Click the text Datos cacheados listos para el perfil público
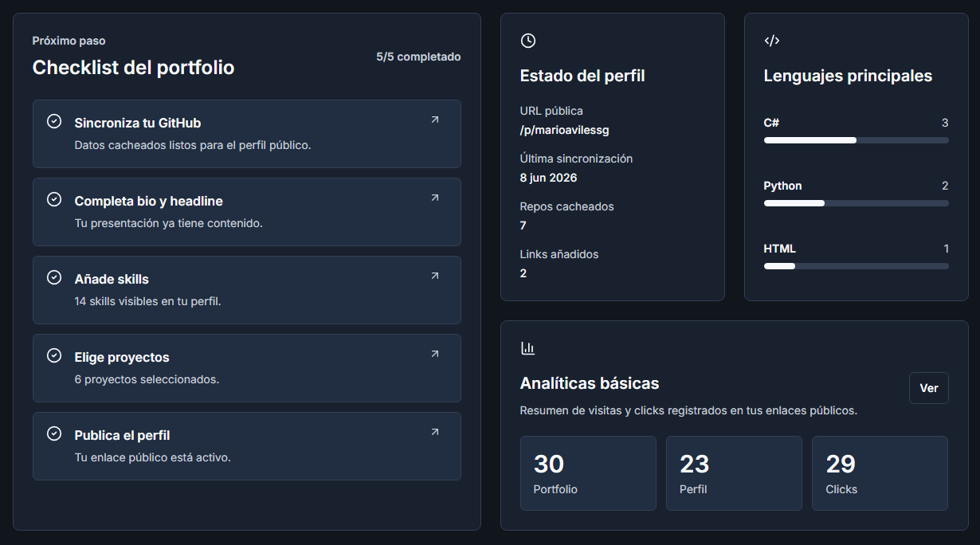Viewport: 980px width, 545px height. 193,145
